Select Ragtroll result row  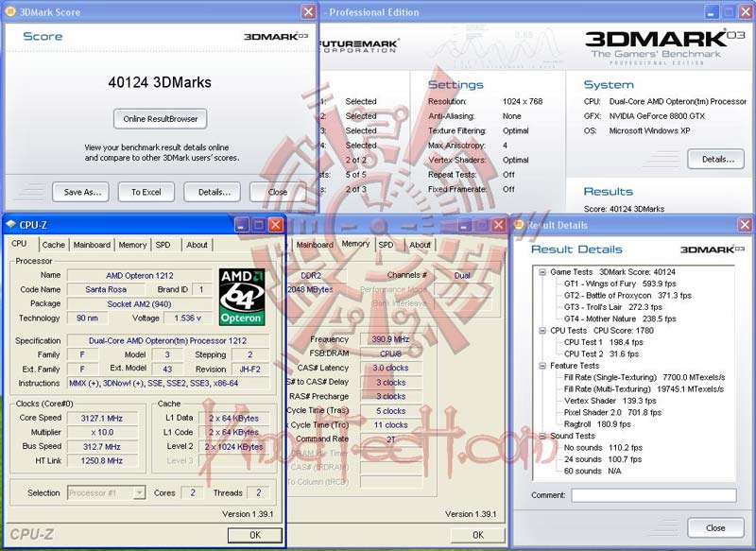pos(597,424)
